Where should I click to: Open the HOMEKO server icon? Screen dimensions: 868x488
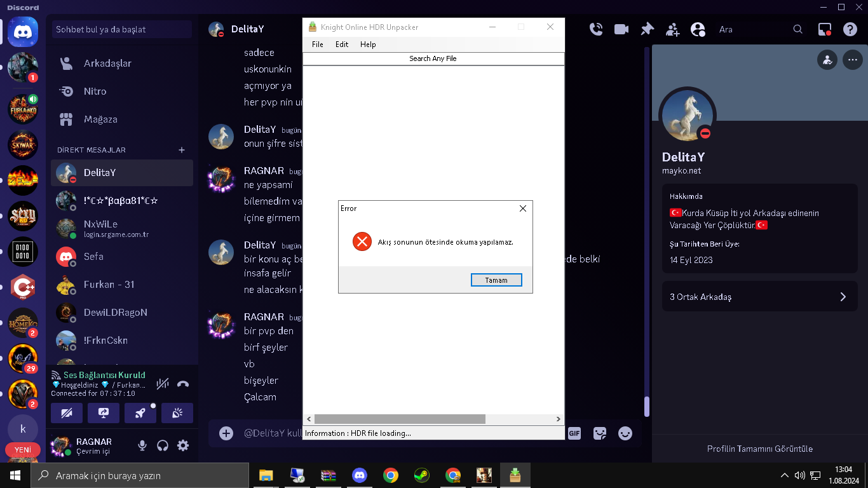pos(23,323)
